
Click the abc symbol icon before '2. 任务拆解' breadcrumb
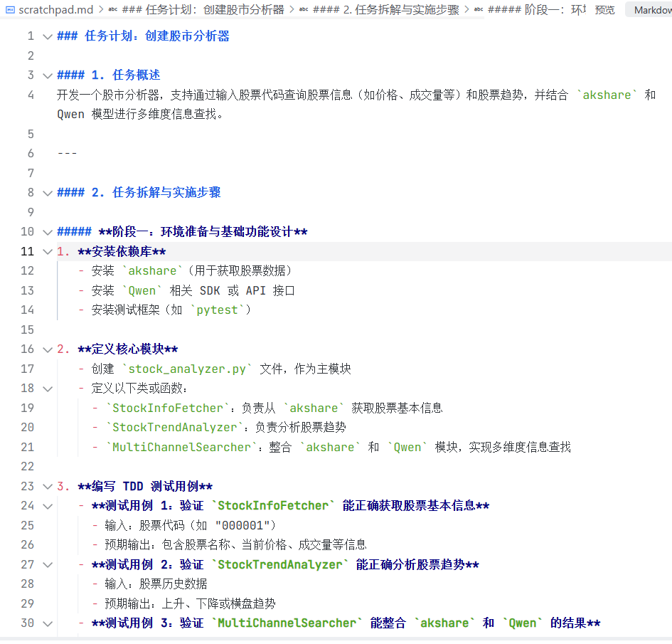(304, 9)
